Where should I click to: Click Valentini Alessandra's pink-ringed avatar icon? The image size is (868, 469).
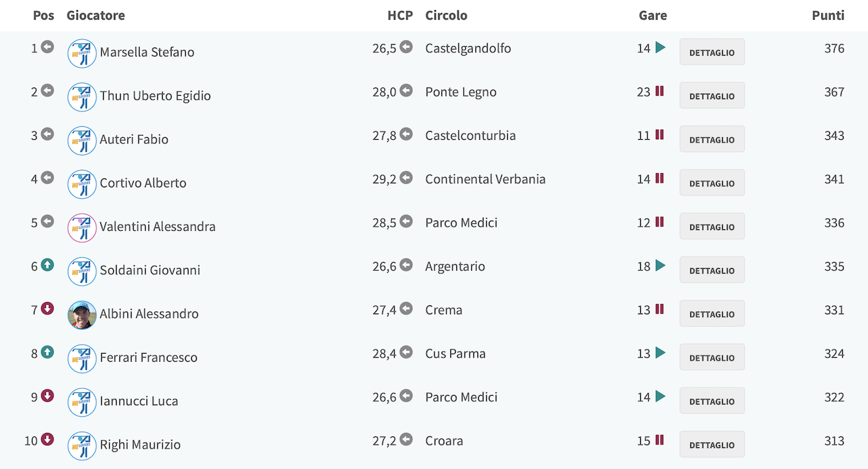(x=82, y=228)
